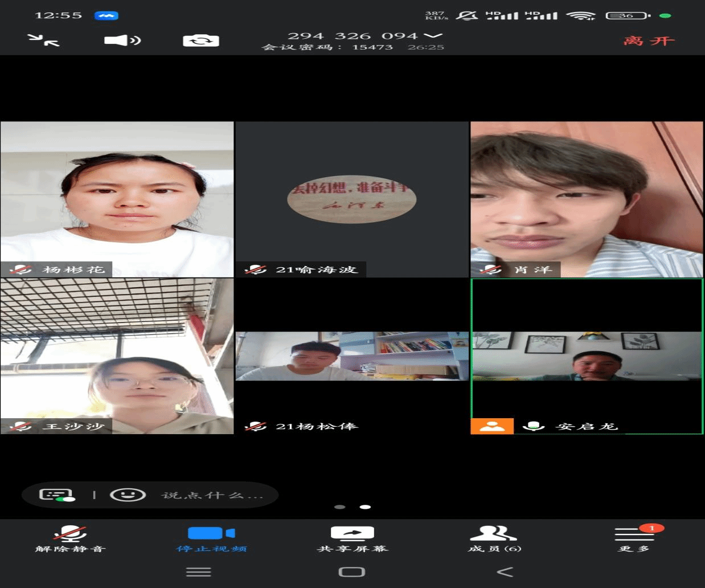Open 共享屏幕 screen sharing
The height and width of the screenshot is (588, 705).
(x=352, y=539)
